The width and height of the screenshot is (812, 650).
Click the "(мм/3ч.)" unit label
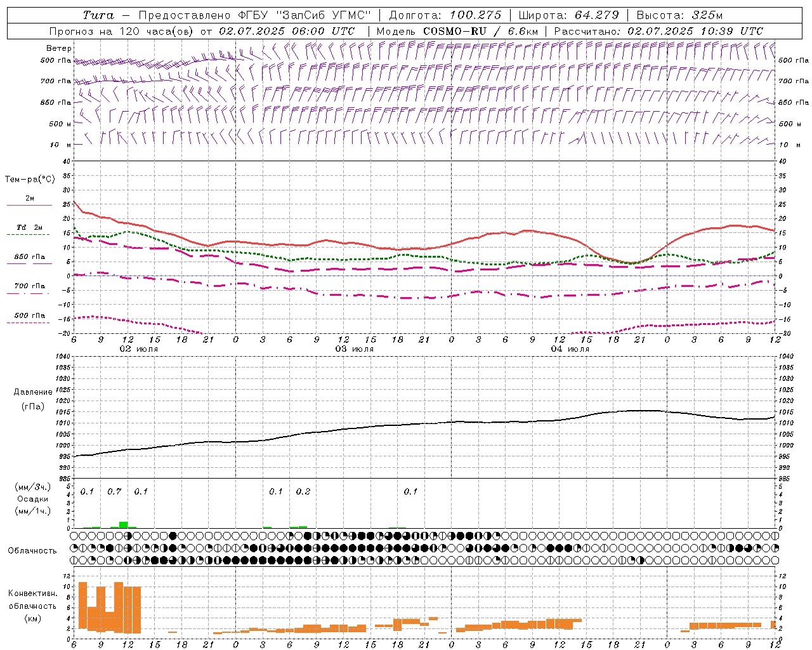coord(33,487)
